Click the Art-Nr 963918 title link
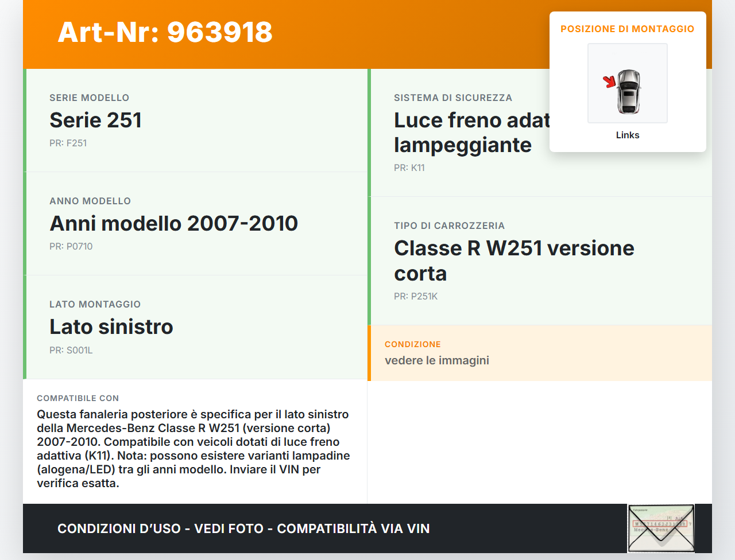735x560 pixels. coord(165,33)
